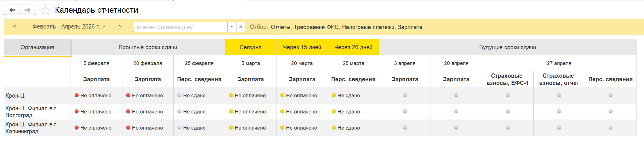Click Крон-Ц Калининград ЕФС-1 status dot
644x148 pixels.
508,128
